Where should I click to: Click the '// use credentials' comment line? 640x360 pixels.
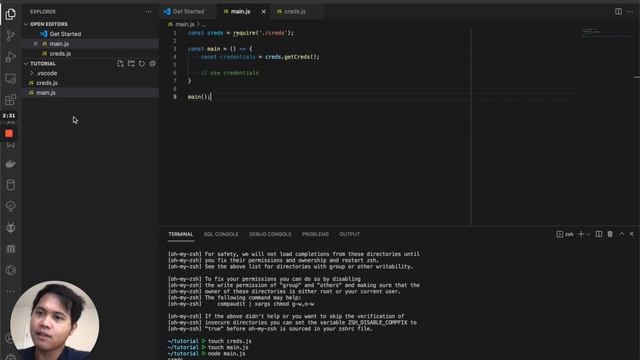click(x=229, y=73)
